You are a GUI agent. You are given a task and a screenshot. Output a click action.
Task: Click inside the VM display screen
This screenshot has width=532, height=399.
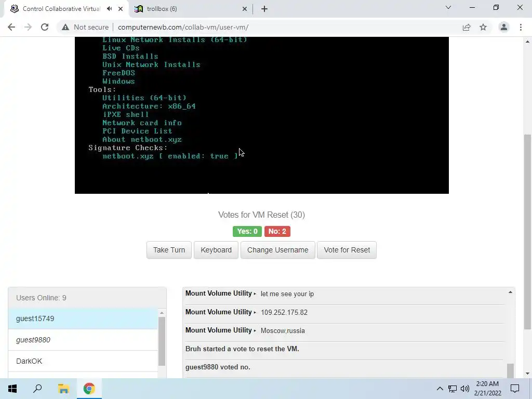click(262, 115)
